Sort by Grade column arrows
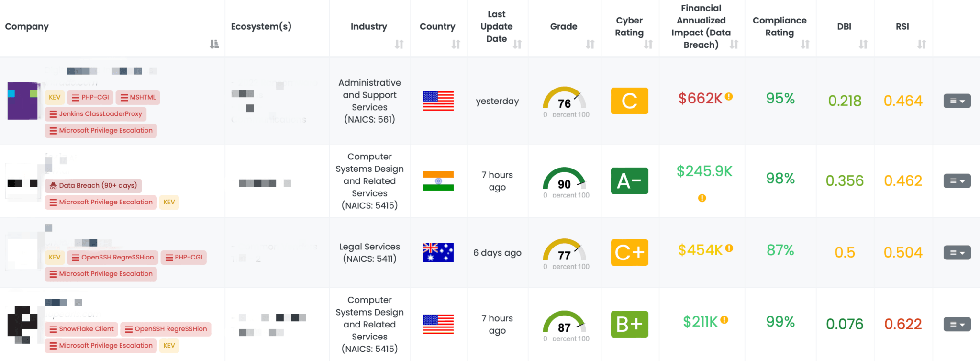Image resolution: width=980 pixels, height=361 pixels. pos(590,44)
